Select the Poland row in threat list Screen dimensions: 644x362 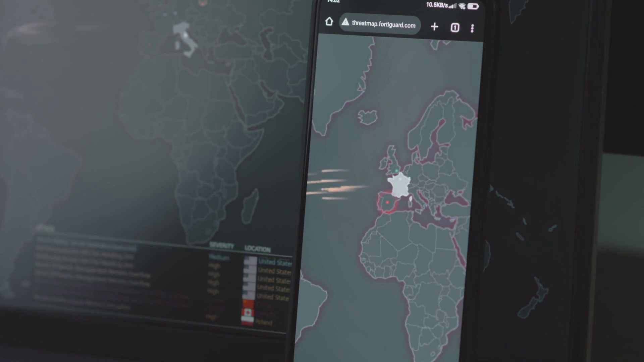pyautogui.click(x=263, y=322)
